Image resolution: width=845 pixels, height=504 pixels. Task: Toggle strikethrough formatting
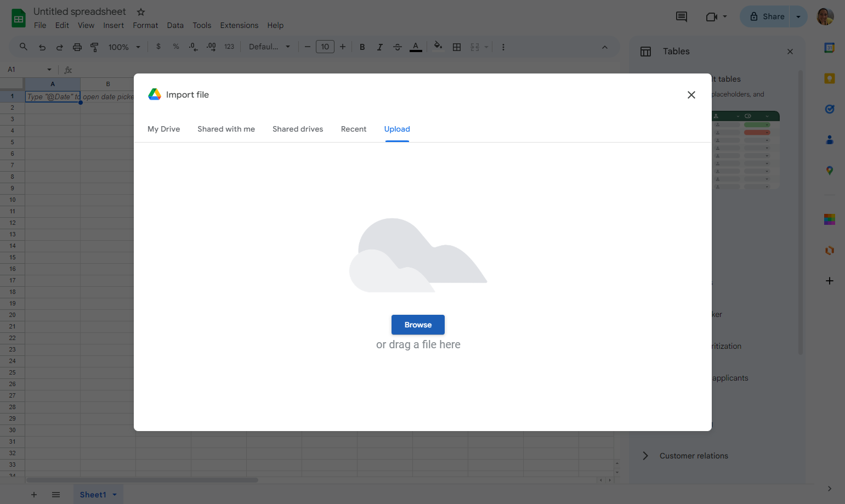coord(398,47)
